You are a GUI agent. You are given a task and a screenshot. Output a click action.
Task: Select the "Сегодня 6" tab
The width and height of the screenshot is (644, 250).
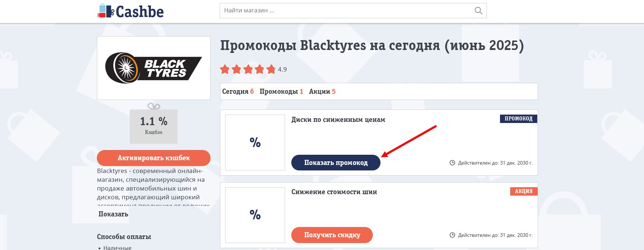pos(238,92)
